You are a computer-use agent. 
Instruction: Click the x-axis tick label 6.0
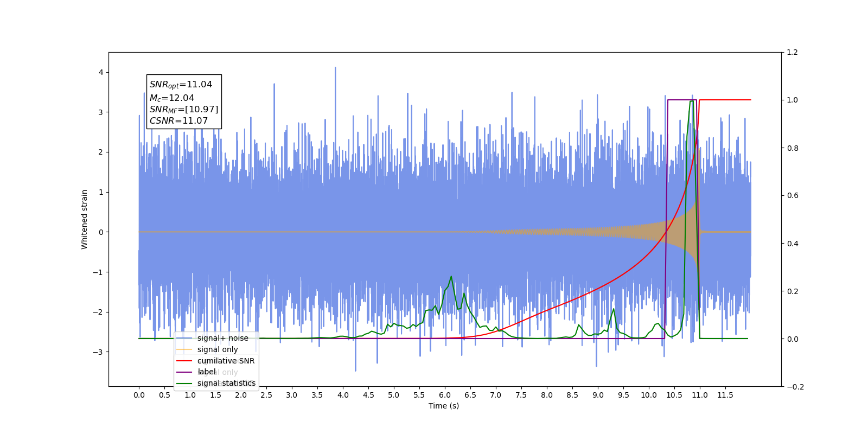click(445, 395)
